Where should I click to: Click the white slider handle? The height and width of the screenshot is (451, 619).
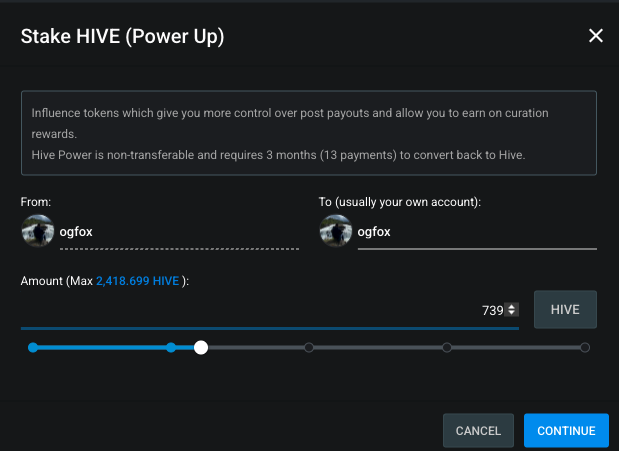pyautogui.click(x=201, y=348)
